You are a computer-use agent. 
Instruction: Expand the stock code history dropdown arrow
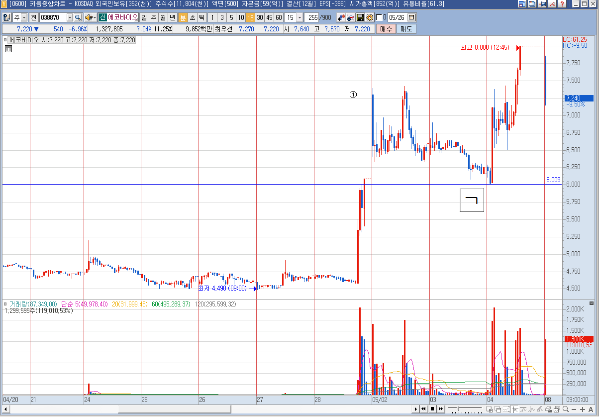[x=70, y=18]
